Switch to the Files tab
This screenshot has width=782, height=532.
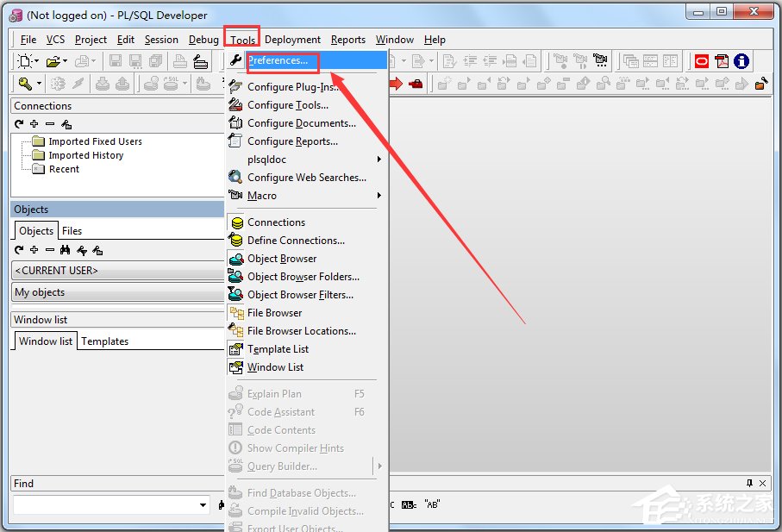click(72, 231)
